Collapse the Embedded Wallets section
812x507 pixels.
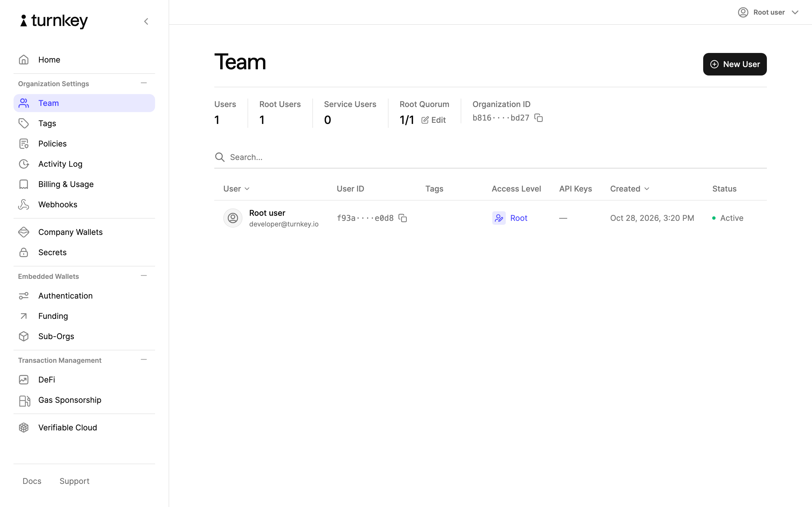(x=144, y=276)
